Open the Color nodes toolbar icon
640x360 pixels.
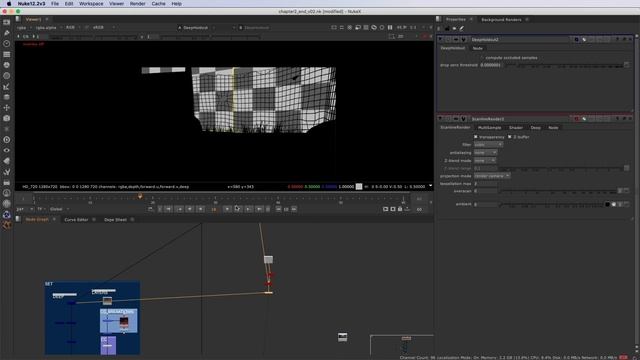[7, 65]
